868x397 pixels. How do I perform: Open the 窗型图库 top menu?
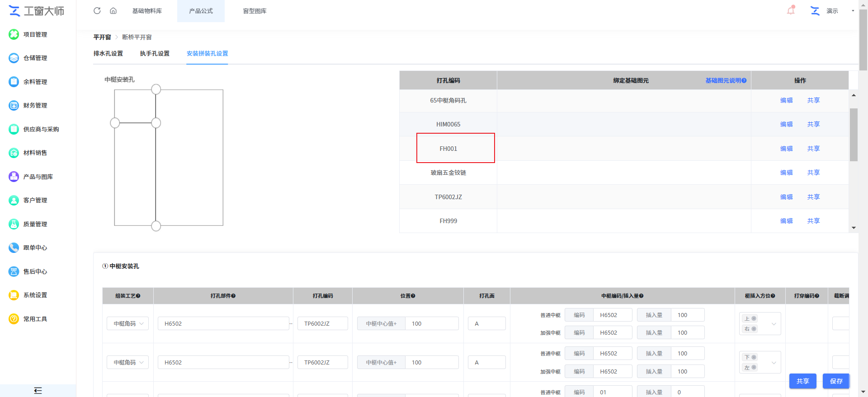coord(255,11)
